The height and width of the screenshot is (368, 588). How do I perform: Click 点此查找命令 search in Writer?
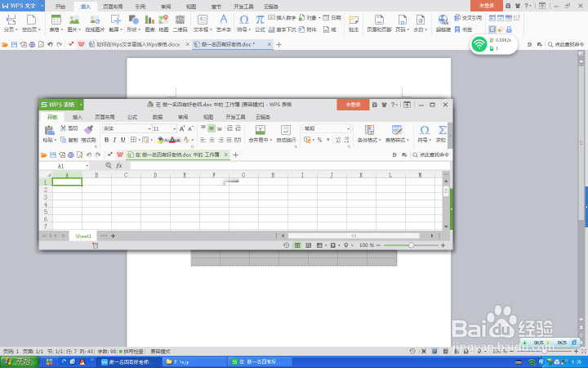coord(566,44)
